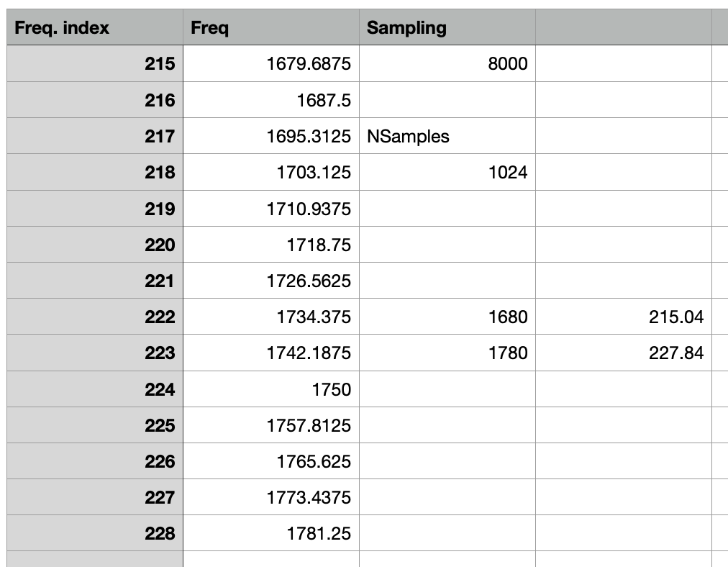This screenshot has height=567, width=728.
Task: Select row header 224
Action: [94, 389]
